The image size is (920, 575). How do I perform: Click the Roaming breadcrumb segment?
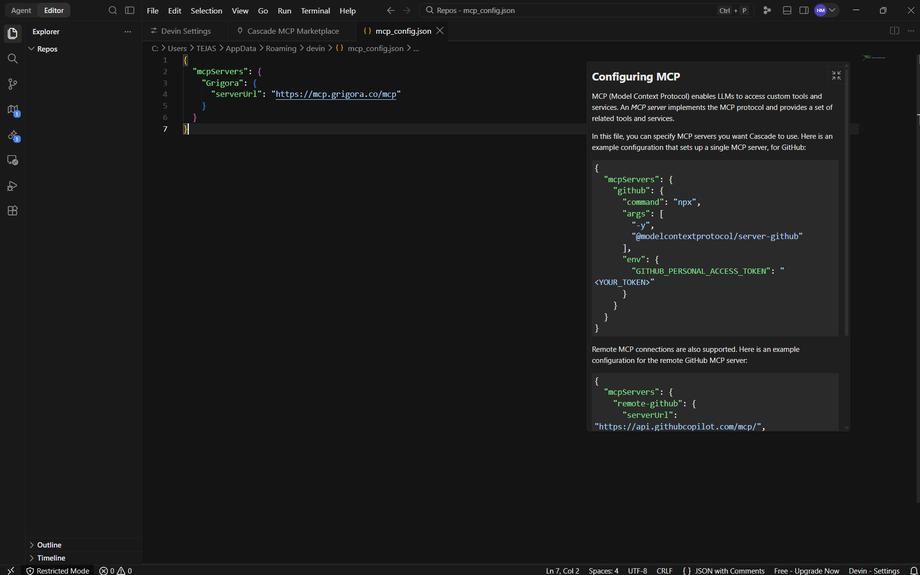281,49
